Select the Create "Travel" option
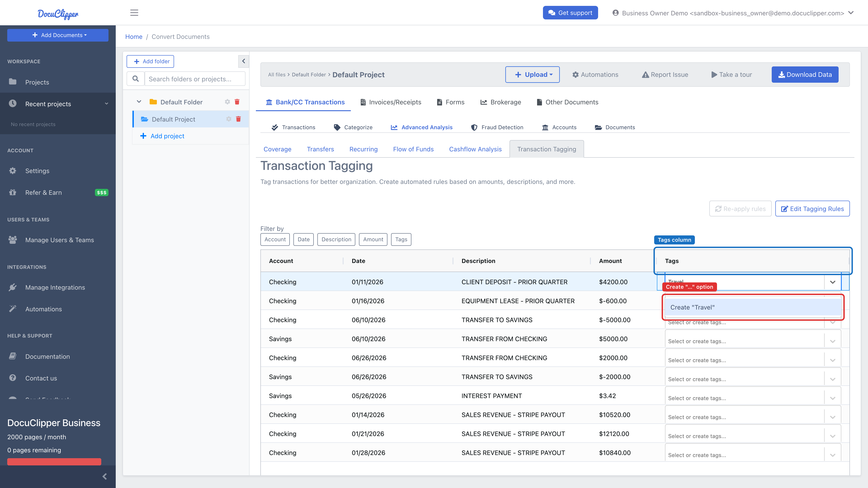This screenshot has height=488, width=868. [753, 307]
